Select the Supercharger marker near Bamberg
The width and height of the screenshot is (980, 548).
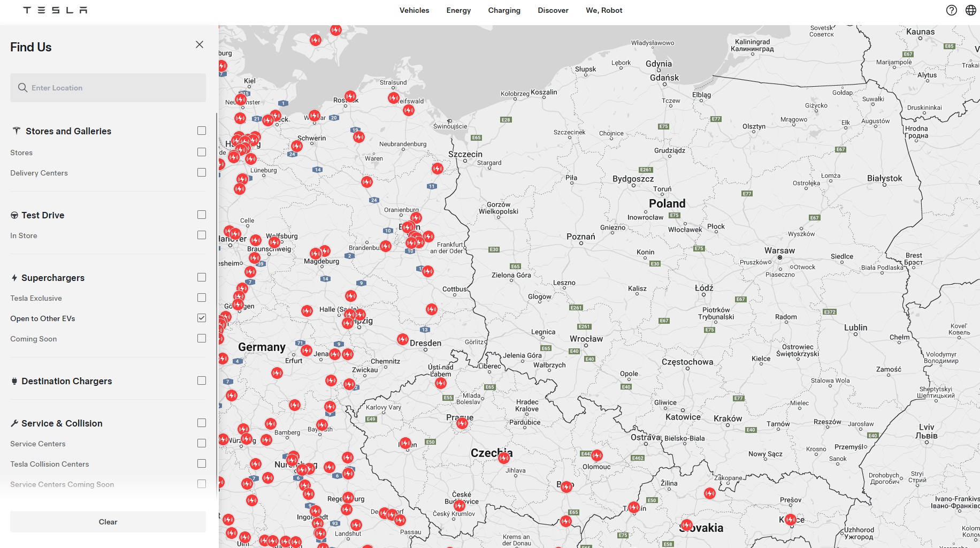(x=271, y=424)
